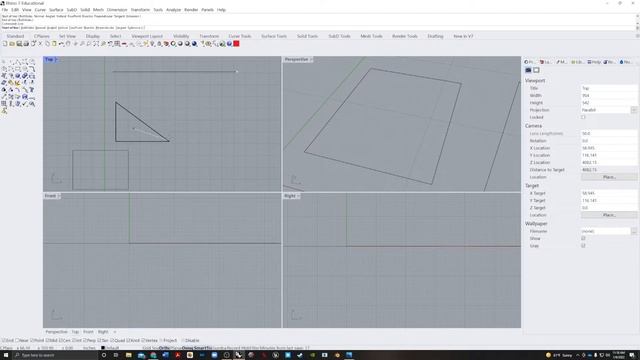640x360 pixels.
Task: Toggle the Point osnap checkbox
Action: 32,340
